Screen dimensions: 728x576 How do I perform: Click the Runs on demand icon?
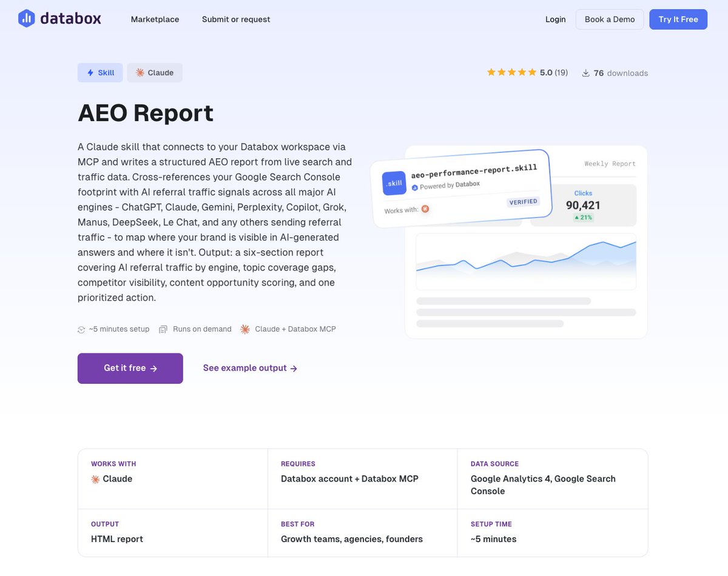pyautogui.click(x=163, y=329)
